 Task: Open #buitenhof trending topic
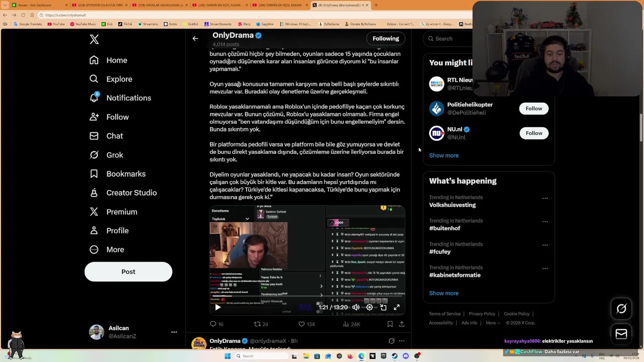[x=445, y=228]
